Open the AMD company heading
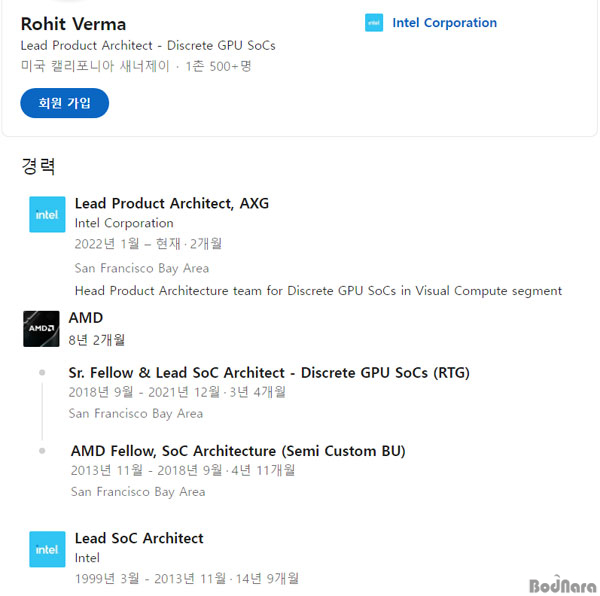 point(86,318)
